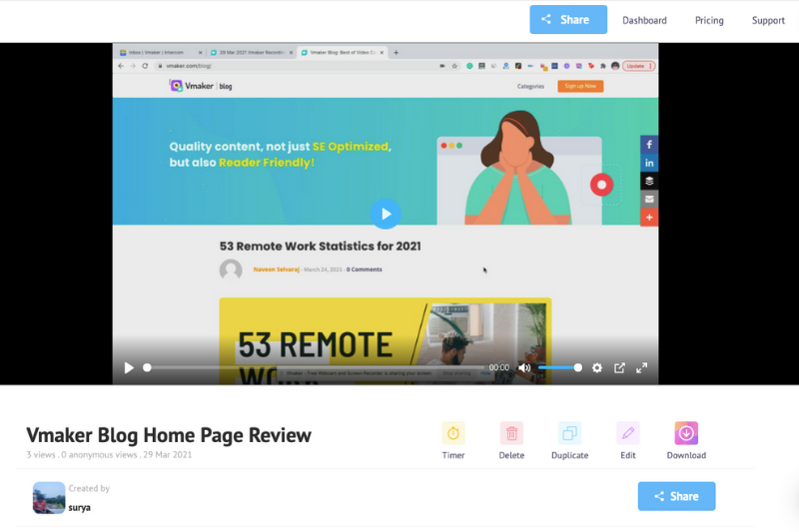Click the red record button illustration
The image size is (799, 532).
(602, 185)
